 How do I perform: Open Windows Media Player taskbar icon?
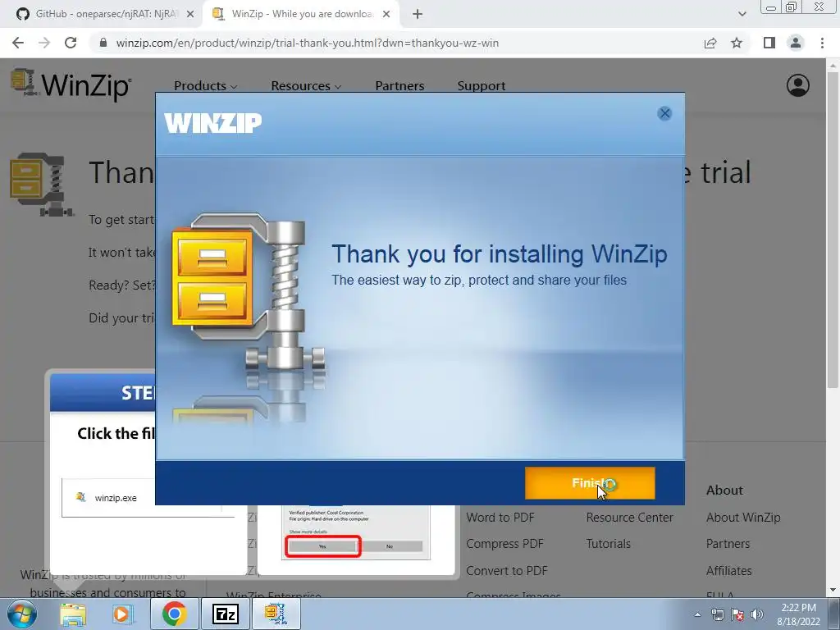pyautogui.click(x=123, y=614)
